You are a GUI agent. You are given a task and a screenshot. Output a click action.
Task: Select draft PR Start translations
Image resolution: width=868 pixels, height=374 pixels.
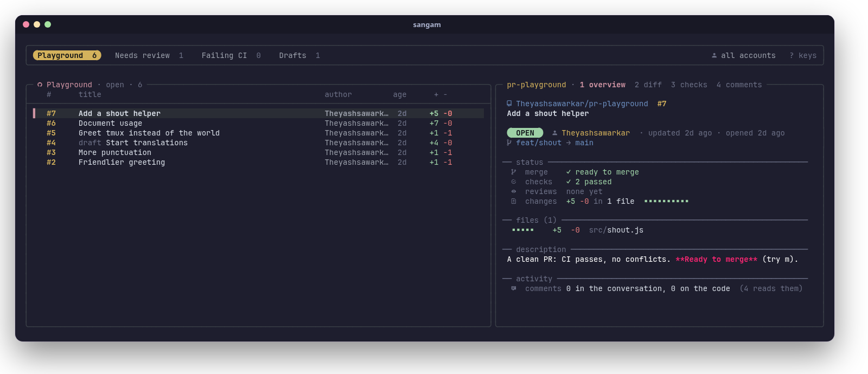pyautogui.click(x=258, y=143)
